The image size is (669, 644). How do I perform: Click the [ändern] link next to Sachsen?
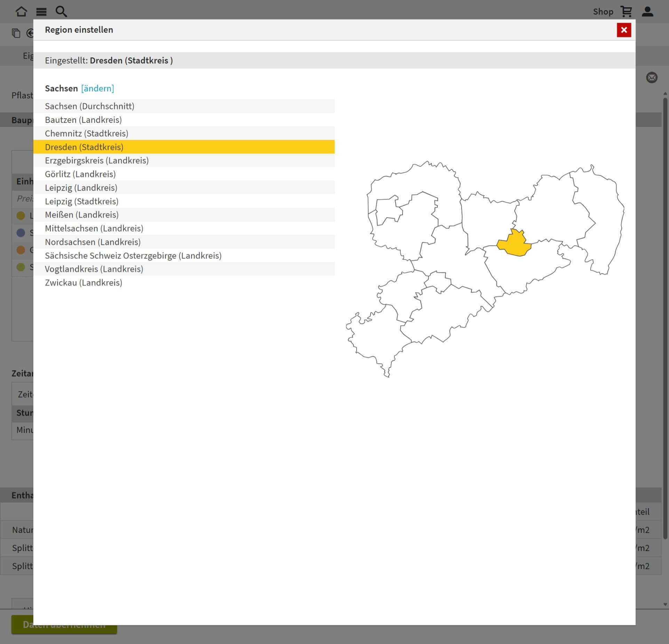click(97, 88)
